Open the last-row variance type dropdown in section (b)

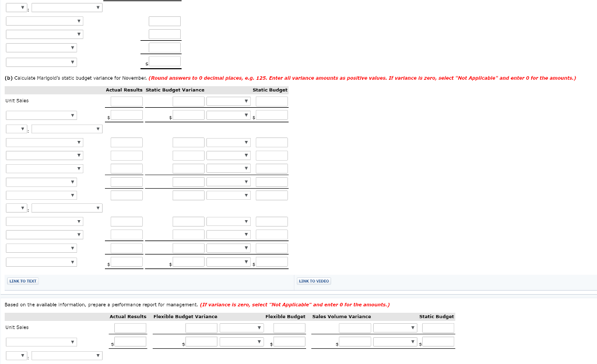pos(229,262)
